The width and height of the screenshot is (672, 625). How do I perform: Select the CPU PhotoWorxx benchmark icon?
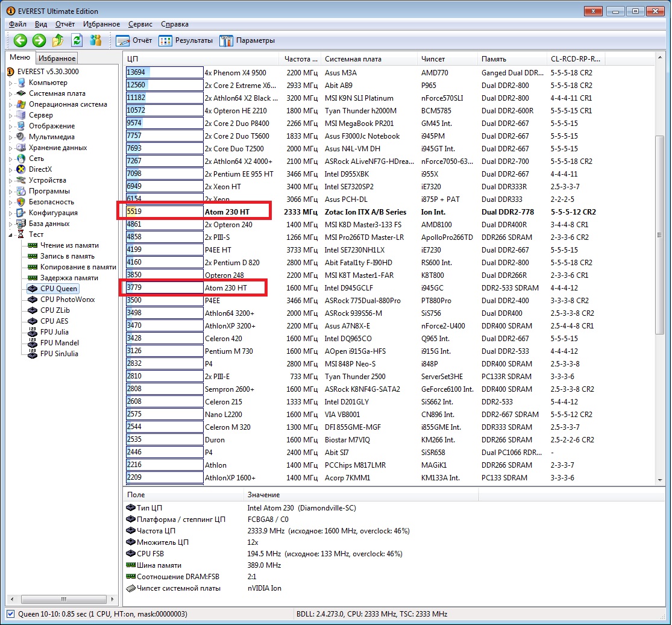pyautogui.click(x=33, y=299)
